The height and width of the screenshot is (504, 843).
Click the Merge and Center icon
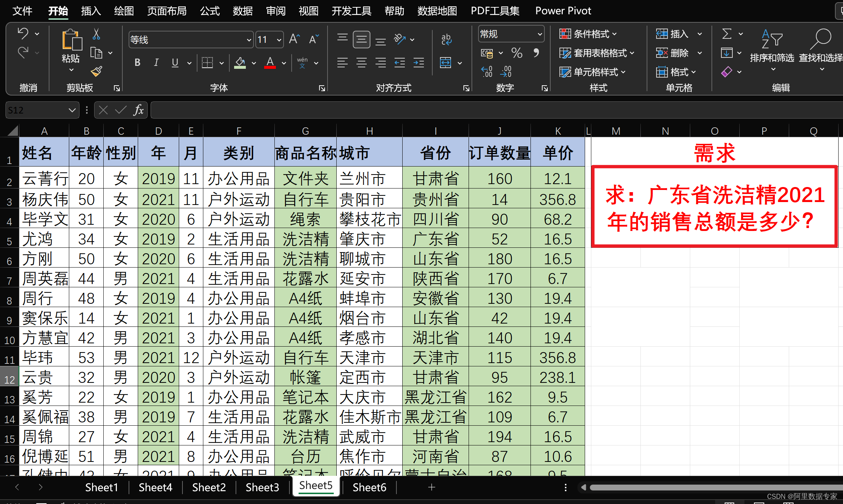(445, 63)
